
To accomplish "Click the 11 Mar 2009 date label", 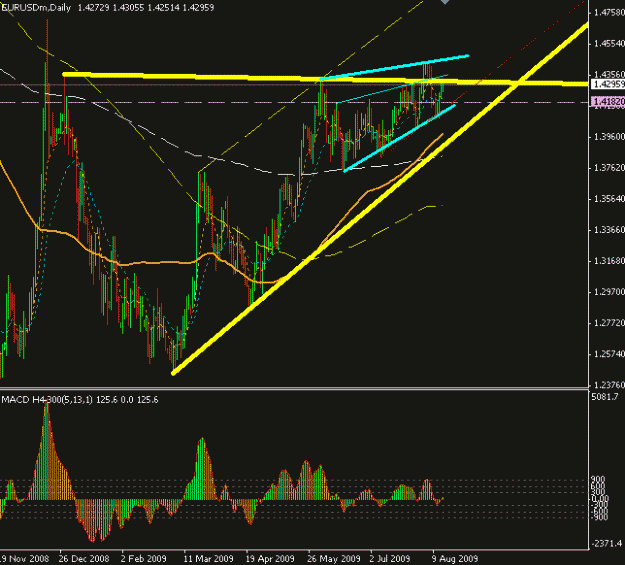I will click(208, 559).
